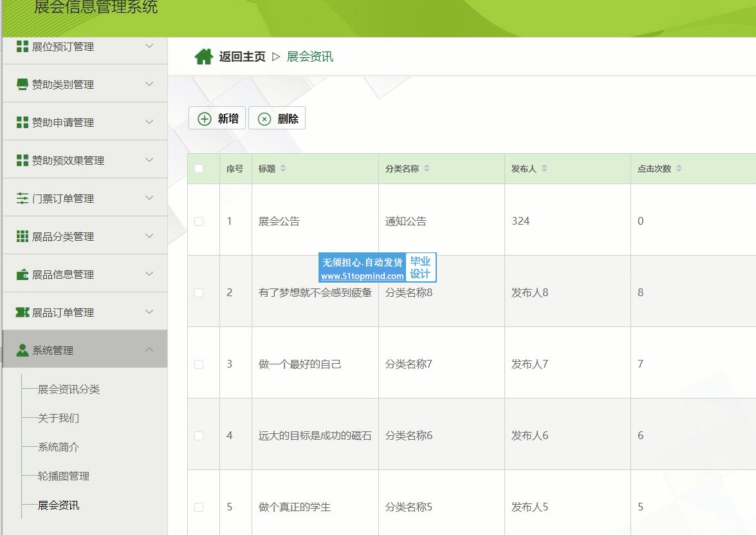Image resolution: width=756 pixels, height=535 pixels.
Task: Click the 删除 button
Action: coord(277,118)
